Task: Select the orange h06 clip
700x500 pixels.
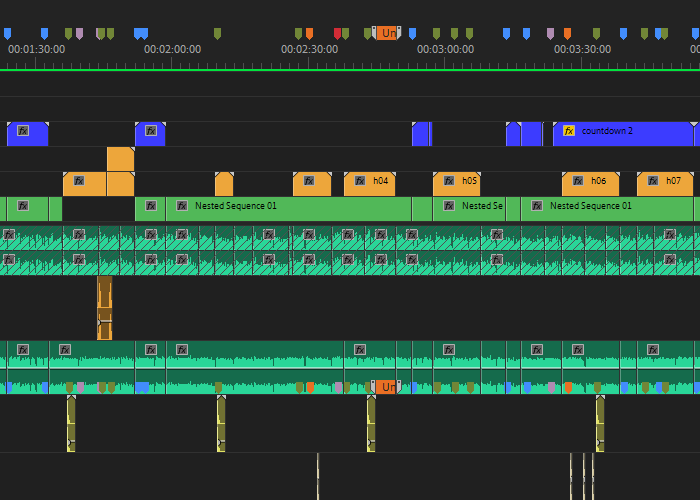Action: click(x=591, y=184)
